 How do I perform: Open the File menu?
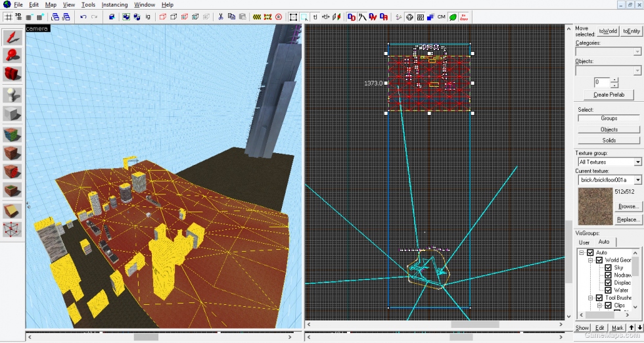pos(18,5)
